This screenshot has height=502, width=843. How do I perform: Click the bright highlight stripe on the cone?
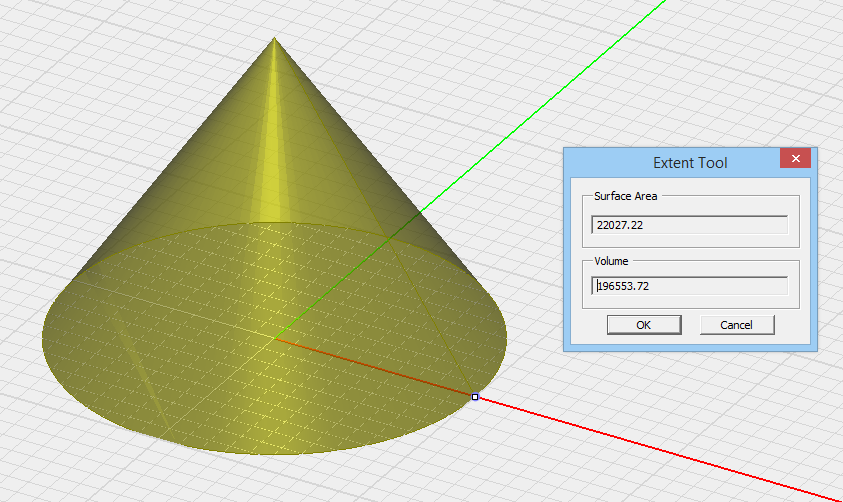point(268,150)
